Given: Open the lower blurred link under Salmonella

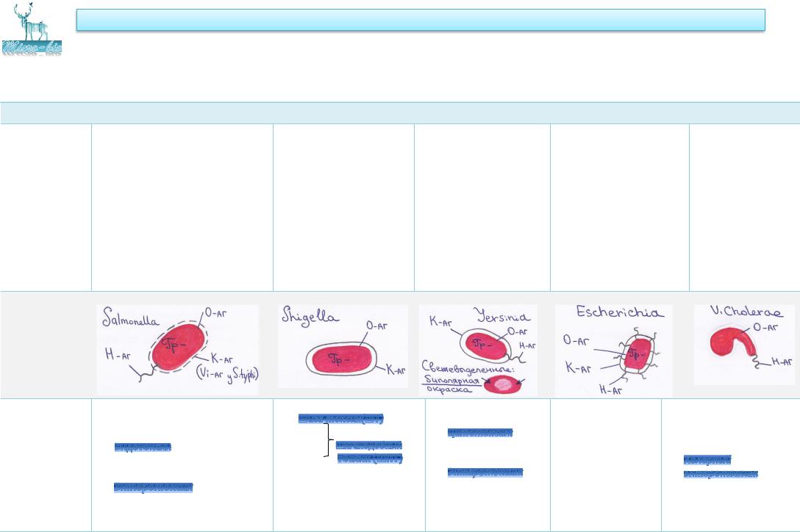Looking at the screenshot, I should (x=154, y=486).
